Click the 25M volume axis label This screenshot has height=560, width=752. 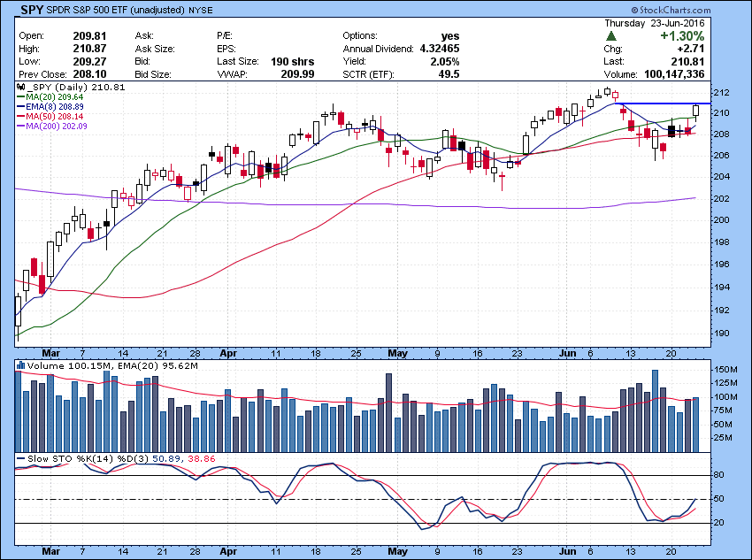[723, 438]
